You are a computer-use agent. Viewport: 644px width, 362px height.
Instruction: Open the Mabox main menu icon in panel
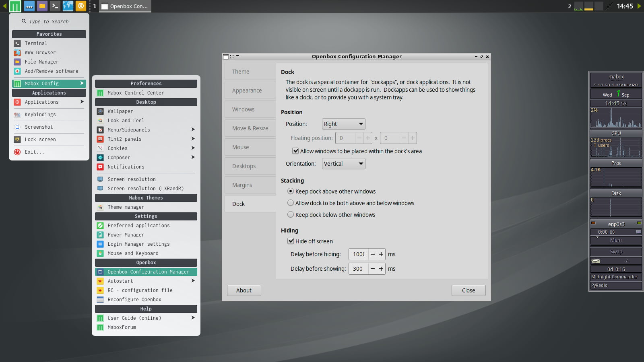point(15,6)
